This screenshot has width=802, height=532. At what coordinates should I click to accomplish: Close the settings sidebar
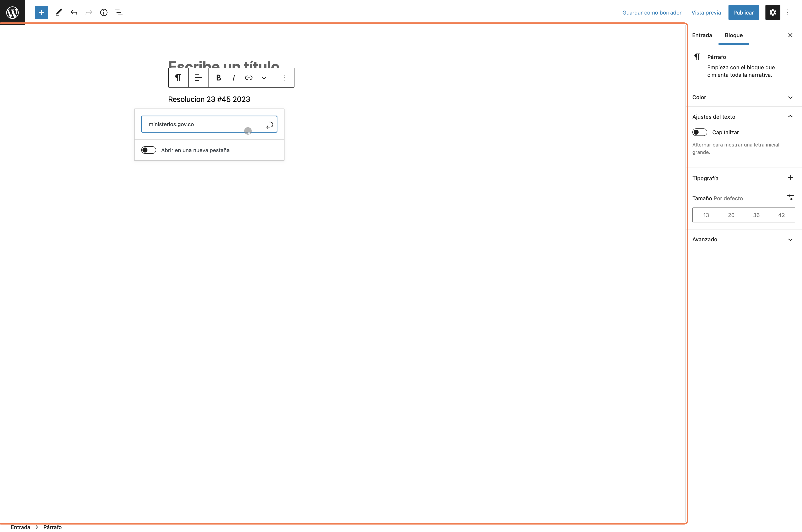point(790,35)
